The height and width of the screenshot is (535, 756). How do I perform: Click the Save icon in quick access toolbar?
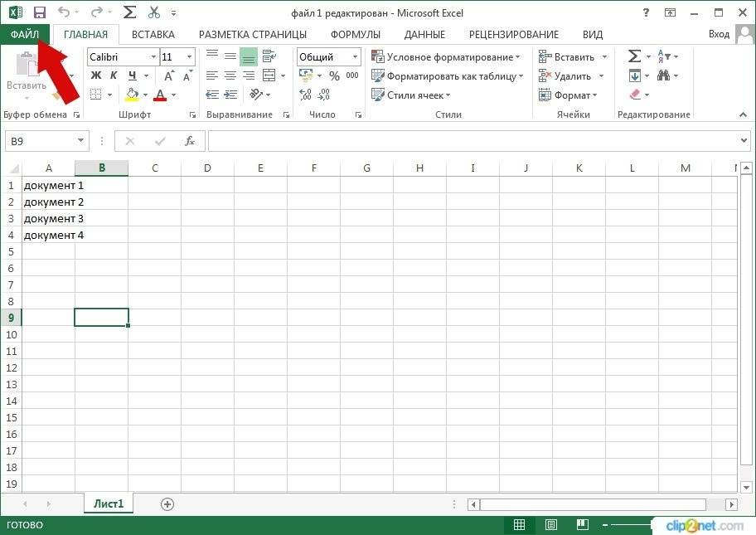tap(39, 12)
